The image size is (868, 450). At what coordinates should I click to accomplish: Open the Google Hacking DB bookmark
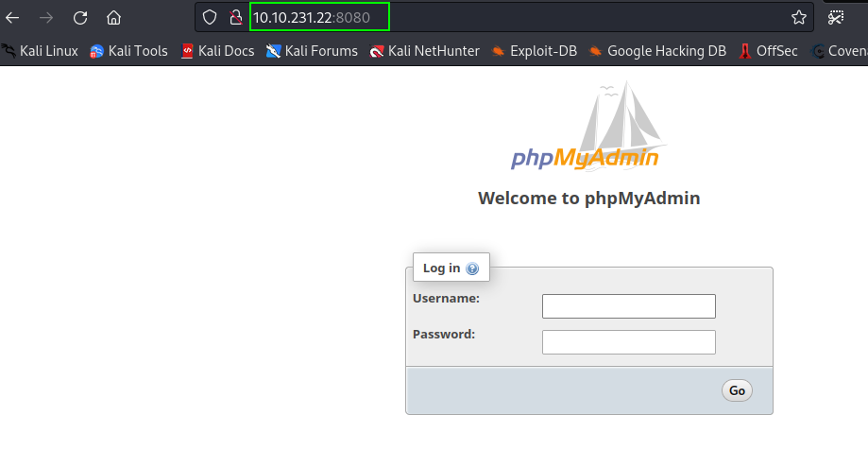tap(657, 51)
